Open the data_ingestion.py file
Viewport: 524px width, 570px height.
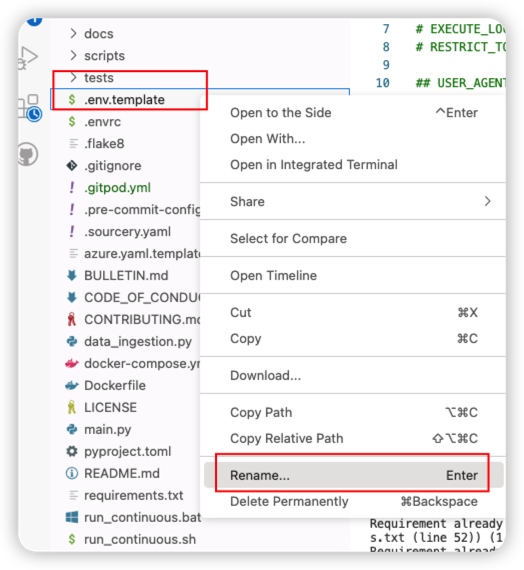tap(138, 342)
